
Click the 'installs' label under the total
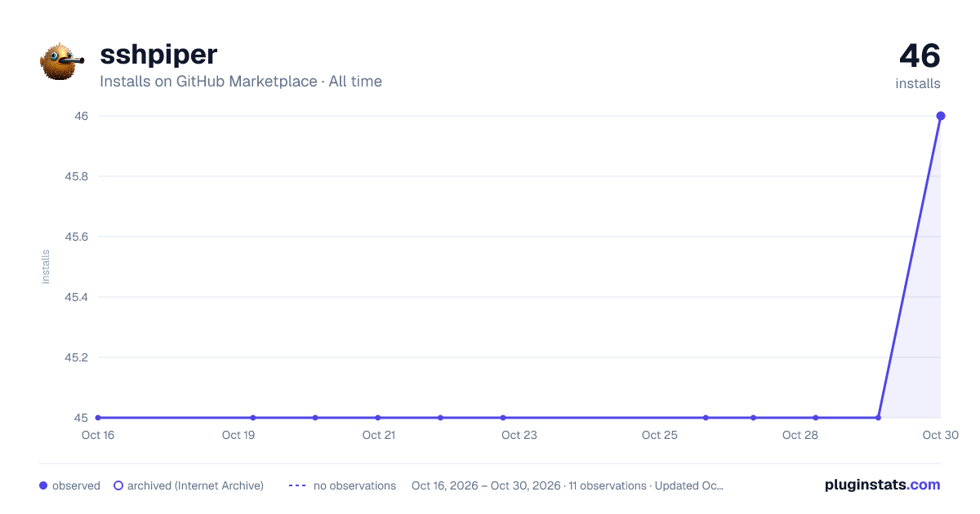918,83
